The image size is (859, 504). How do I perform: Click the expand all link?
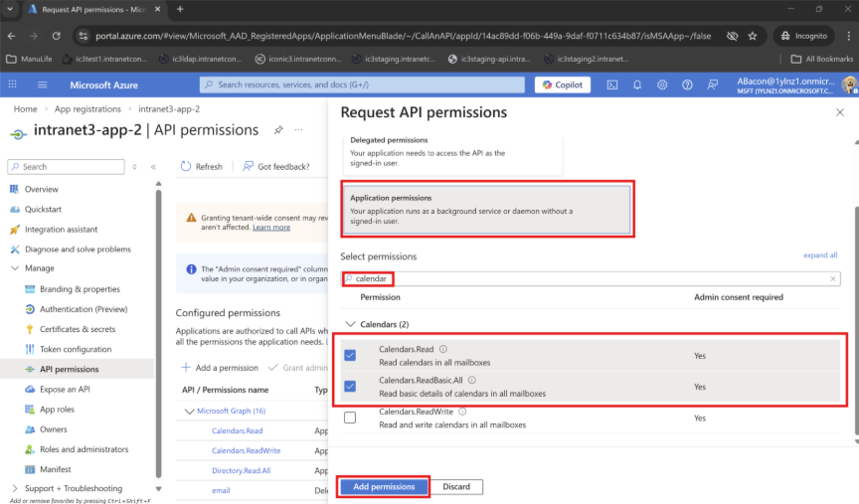tap(819, 255)
